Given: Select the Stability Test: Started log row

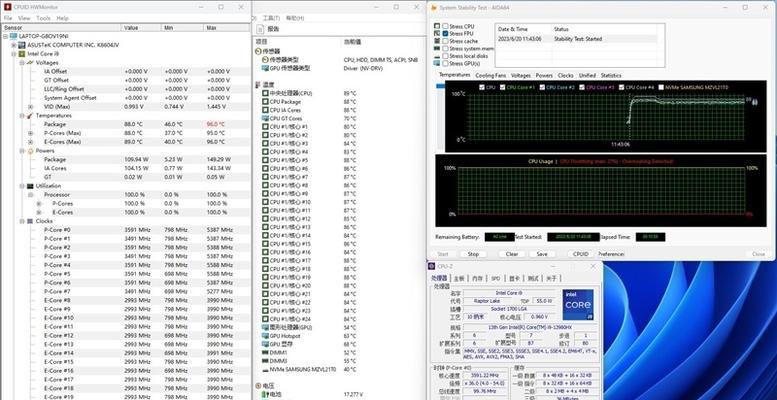Looking at the screenshot, I should [x=577, y=39].
